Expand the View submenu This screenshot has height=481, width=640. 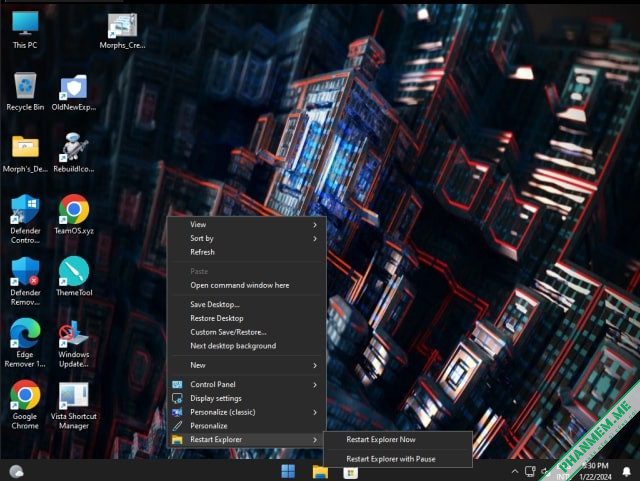click(247, 225)
